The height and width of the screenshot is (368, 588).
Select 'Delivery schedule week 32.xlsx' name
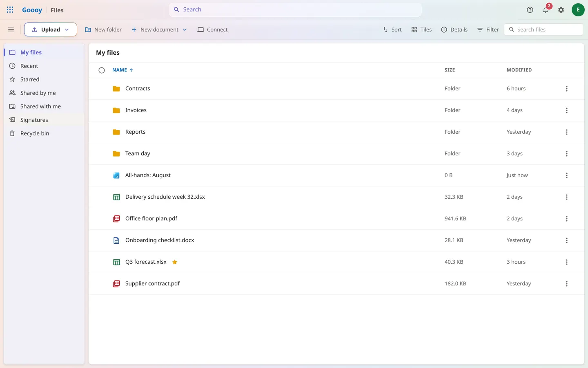pos(165,197)
